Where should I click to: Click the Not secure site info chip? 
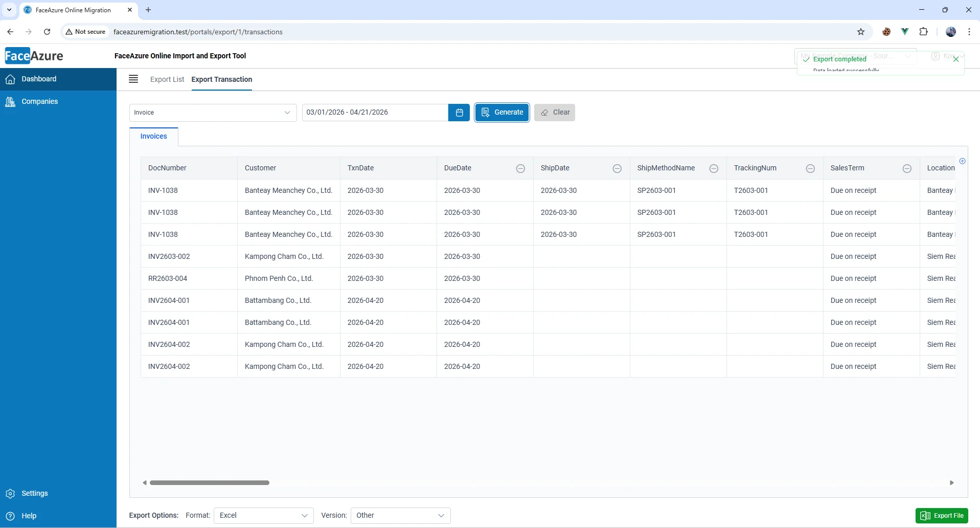[85, 32]
